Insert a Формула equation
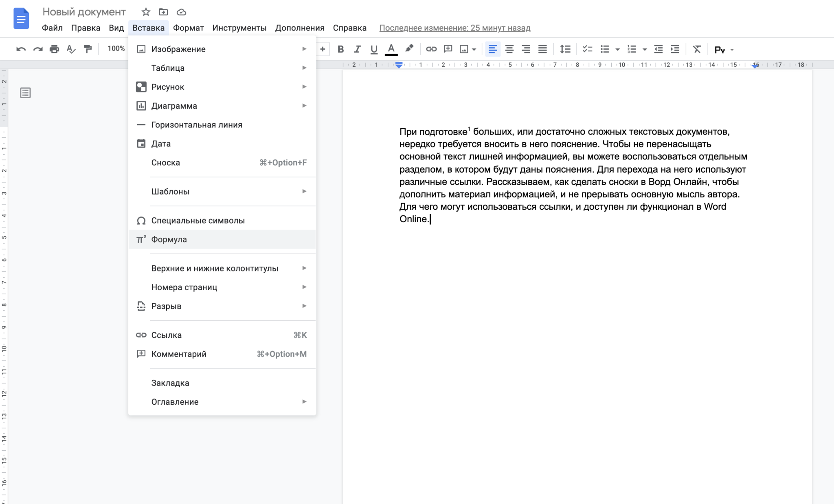This screenshot has height=504, width=834. point(222,239)
